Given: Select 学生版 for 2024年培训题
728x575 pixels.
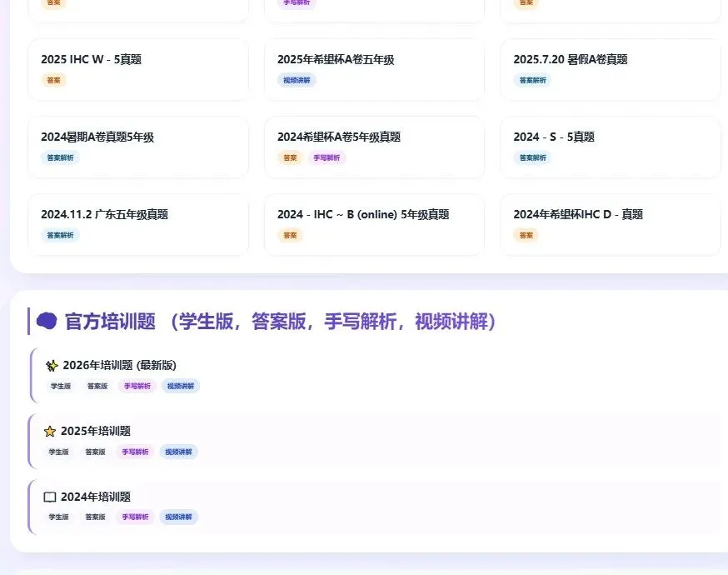Looking at the screenshot, I should 59,517.
